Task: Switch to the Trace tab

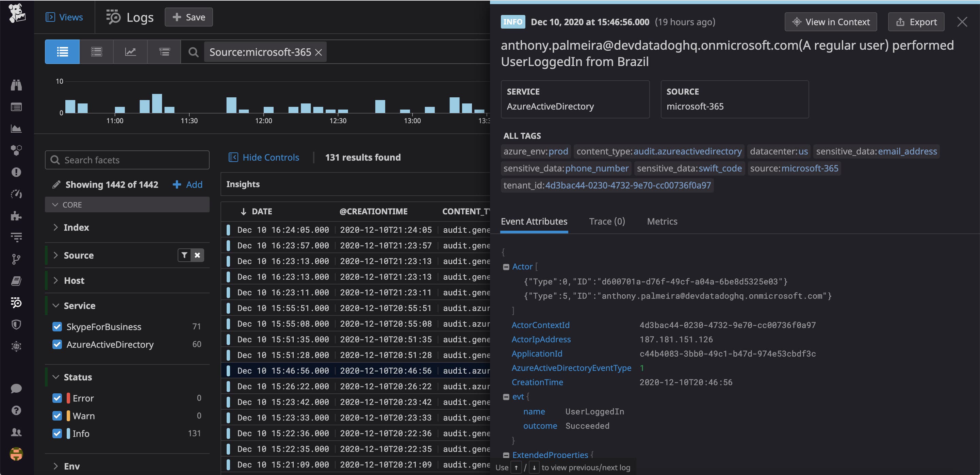Action: tap(607, 221)
